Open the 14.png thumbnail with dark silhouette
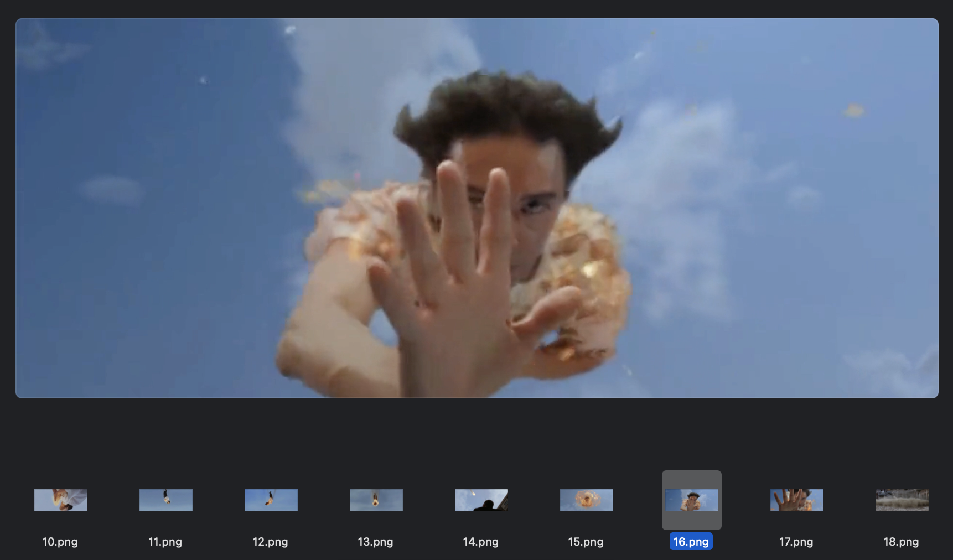 tap(481, 500)
